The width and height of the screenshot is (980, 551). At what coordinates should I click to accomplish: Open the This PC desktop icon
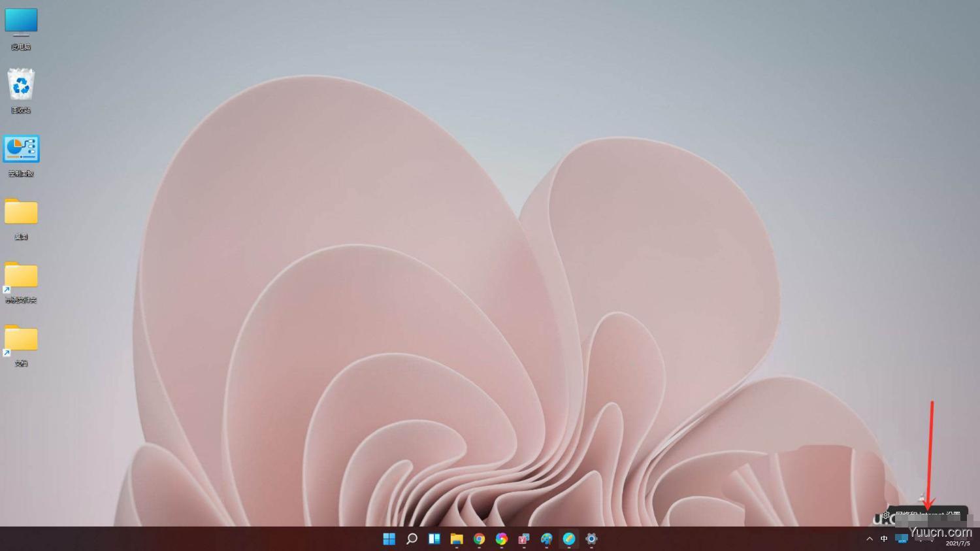21,29
